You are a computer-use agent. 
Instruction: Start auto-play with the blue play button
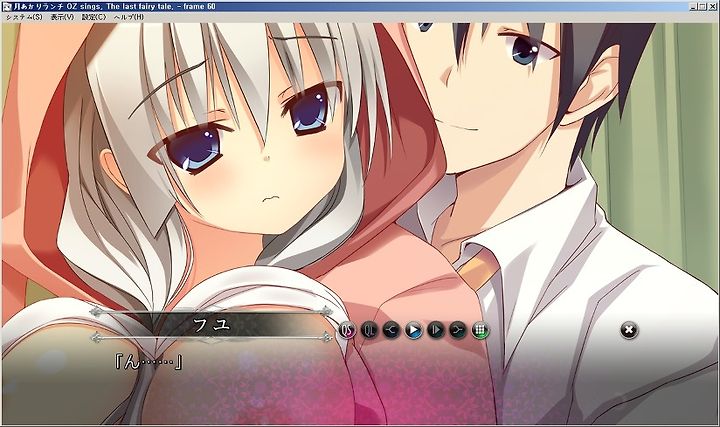pyautogui.click(x=413, y=330)
